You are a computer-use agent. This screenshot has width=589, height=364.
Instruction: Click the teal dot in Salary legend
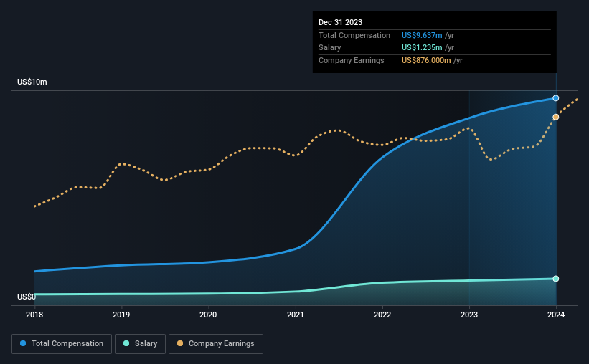pyautogui.click(x=126, y=343)
